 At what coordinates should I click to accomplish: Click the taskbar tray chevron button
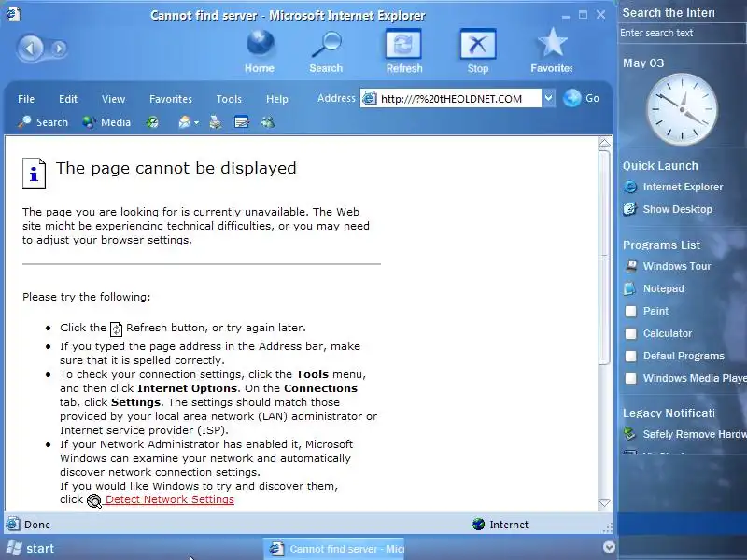click(609, 547)
